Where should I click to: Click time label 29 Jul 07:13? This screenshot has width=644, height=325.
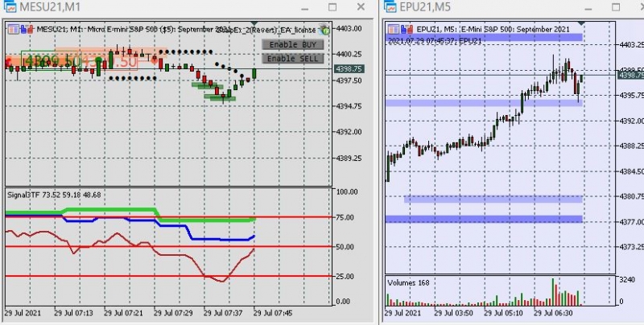[x=74, y=313]
